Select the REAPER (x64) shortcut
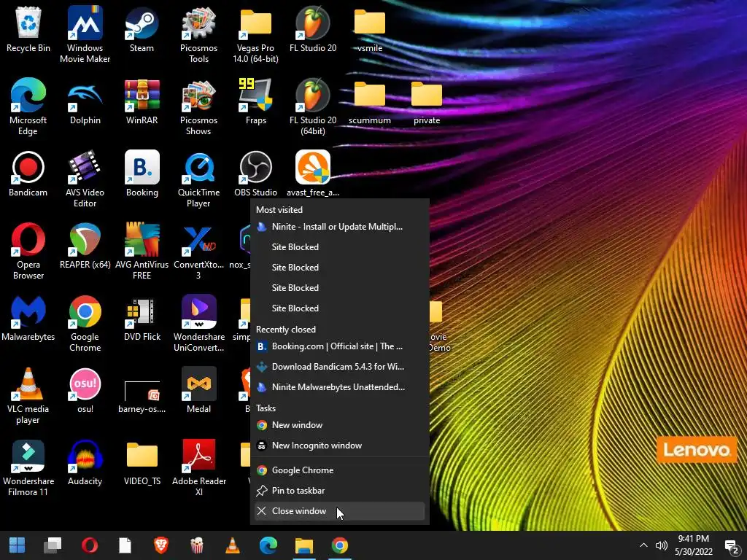 pos(85,246)
